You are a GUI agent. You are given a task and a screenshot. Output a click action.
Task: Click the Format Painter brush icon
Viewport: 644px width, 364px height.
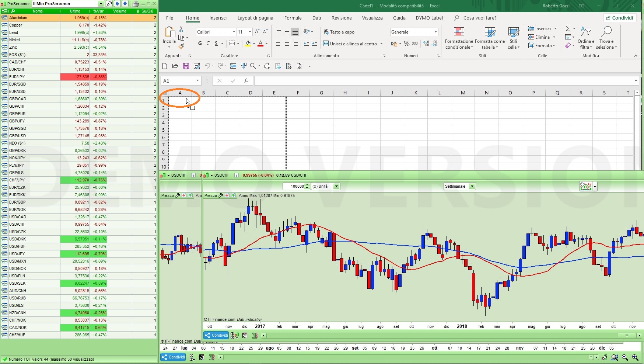[181, 46]
